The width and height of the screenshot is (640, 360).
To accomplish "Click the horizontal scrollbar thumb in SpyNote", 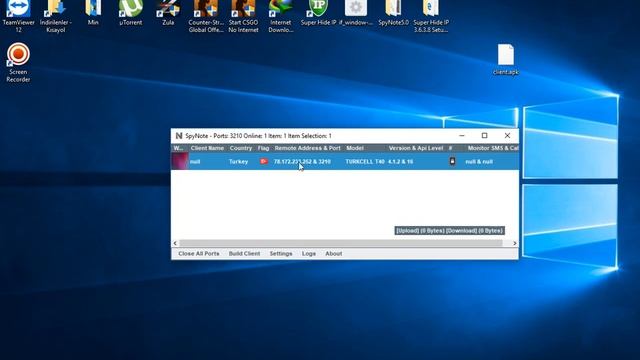I will (x=341, y=243).
